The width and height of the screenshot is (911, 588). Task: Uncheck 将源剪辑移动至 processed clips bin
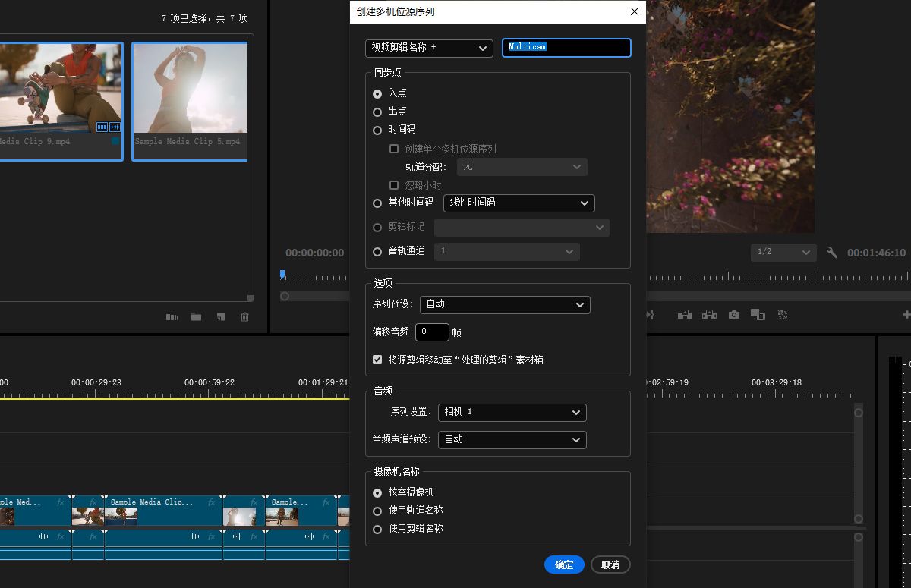coord(377,360)
